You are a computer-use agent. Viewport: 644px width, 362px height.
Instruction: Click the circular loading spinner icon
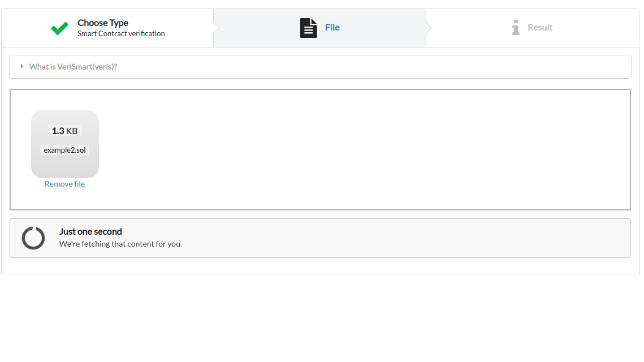[33, 238]
